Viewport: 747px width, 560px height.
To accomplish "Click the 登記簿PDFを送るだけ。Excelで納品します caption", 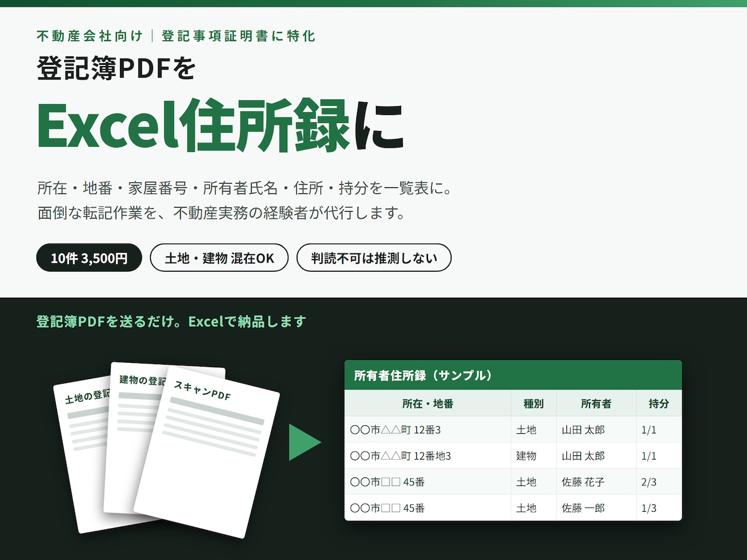I will pyautogui.click(x=171, y=321).
